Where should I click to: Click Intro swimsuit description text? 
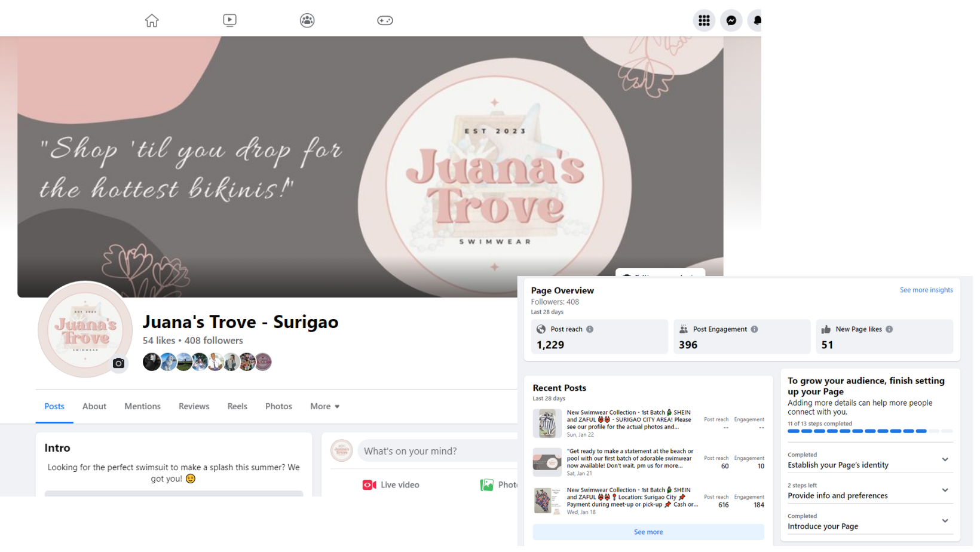point(174,473)
